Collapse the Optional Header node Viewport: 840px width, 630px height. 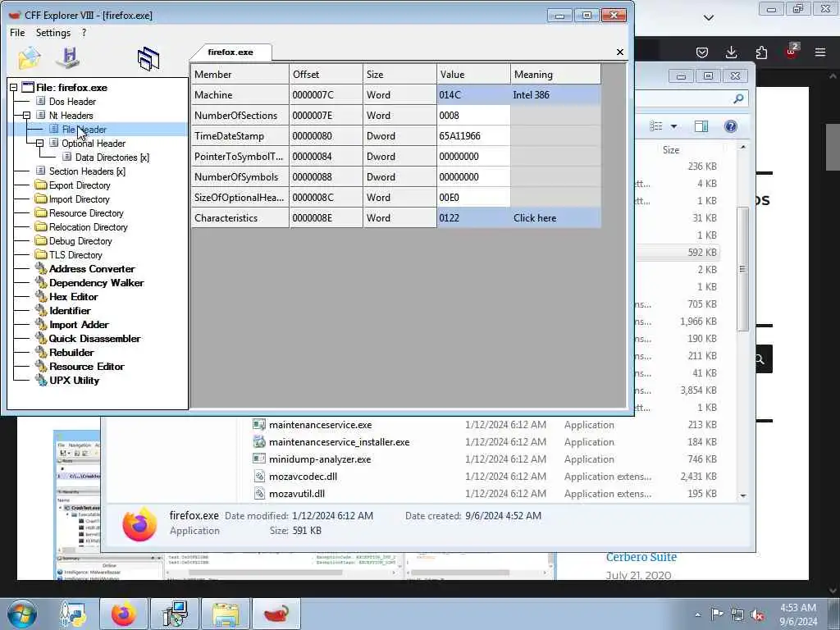pyautogui.click(x=39, y=143)
